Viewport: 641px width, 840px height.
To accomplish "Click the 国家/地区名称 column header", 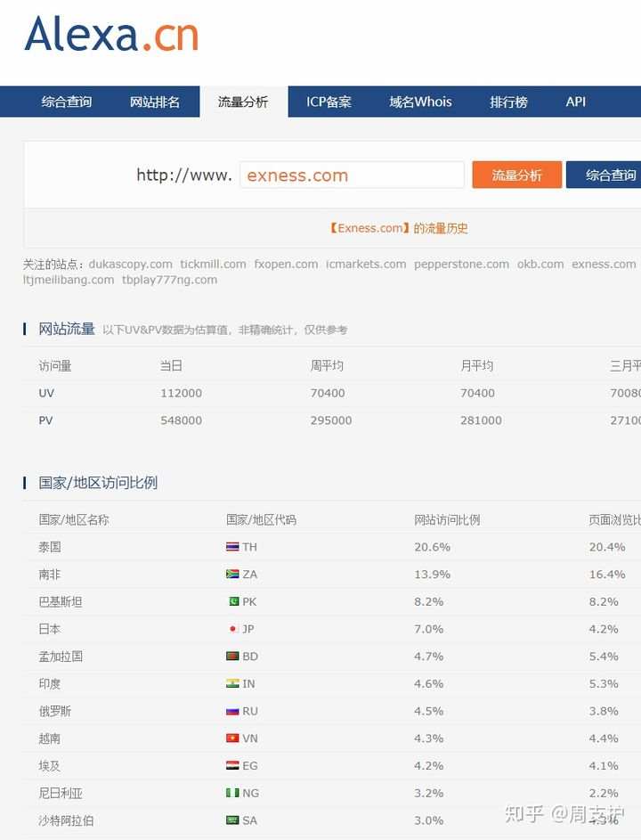I will pyautogui.click(x=73, y=519).
